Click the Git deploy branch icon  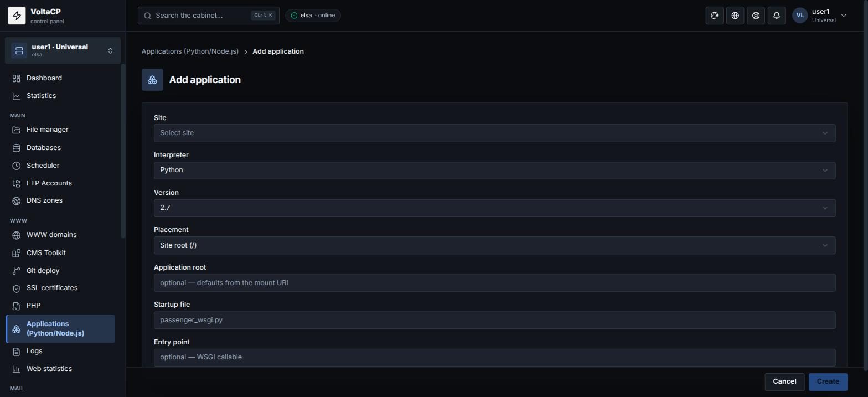point(17,271)
